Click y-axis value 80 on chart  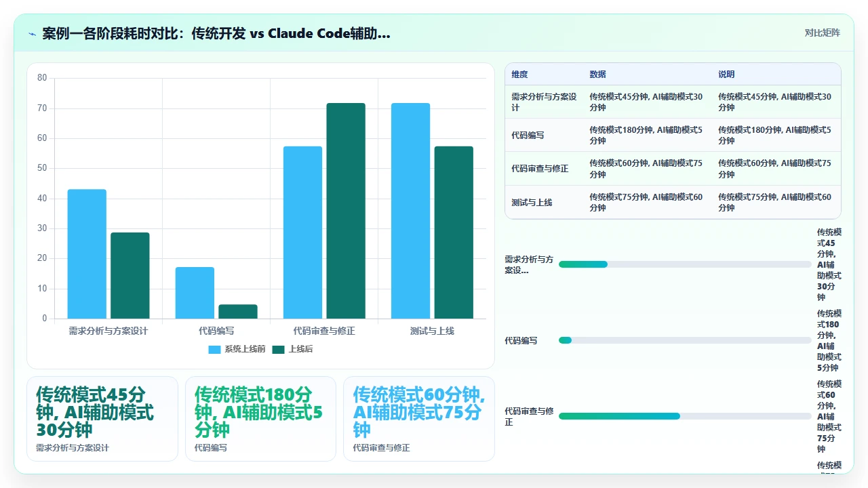click(x=42, y=78)
